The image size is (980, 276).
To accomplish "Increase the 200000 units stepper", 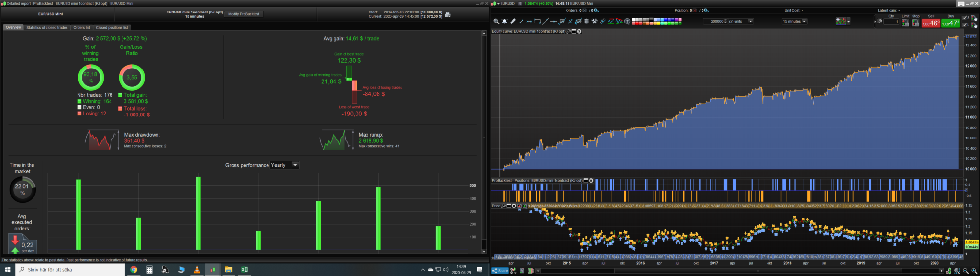I will coord(725,20).
